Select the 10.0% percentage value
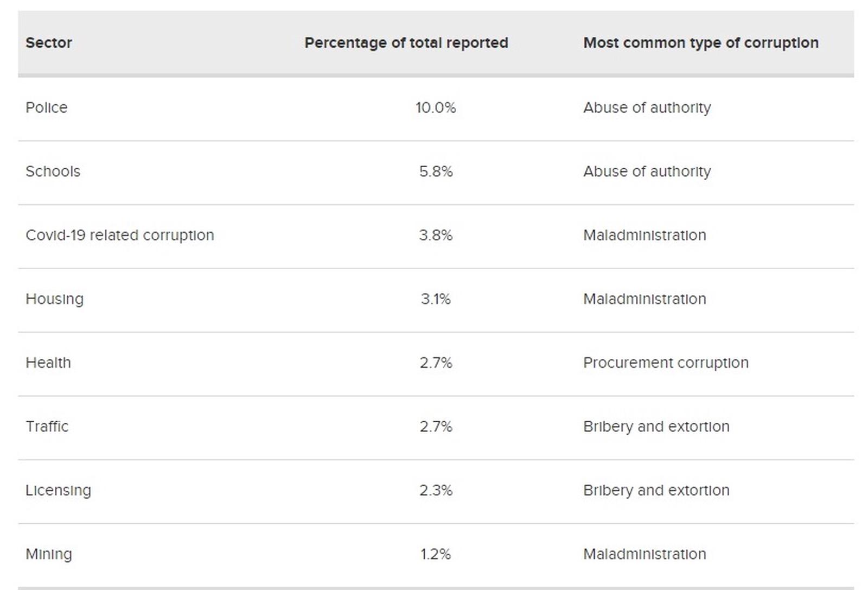The width and height of the screenshot is (868, 590). pyautogui.click(x=436, y=107)
